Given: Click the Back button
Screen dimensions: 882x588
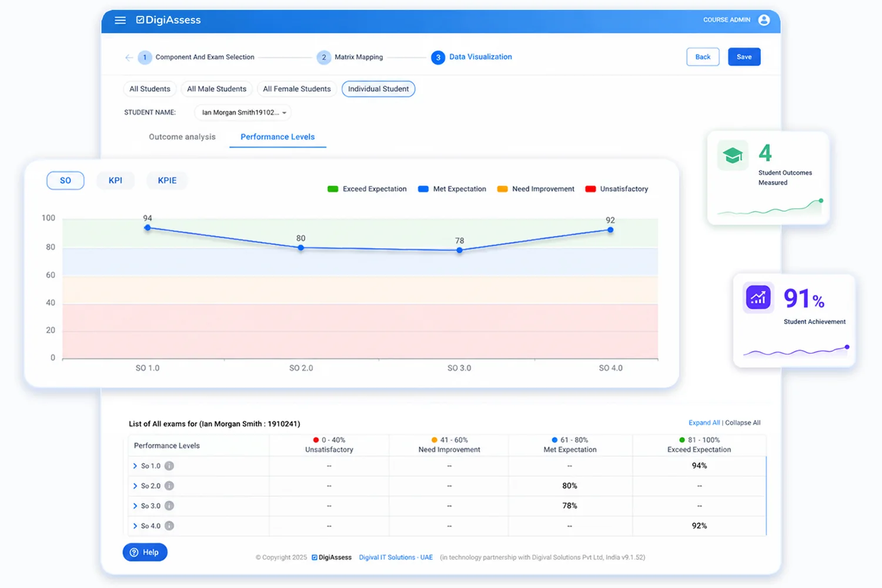Looking at the screenshot, I should (x=703, y=57).
